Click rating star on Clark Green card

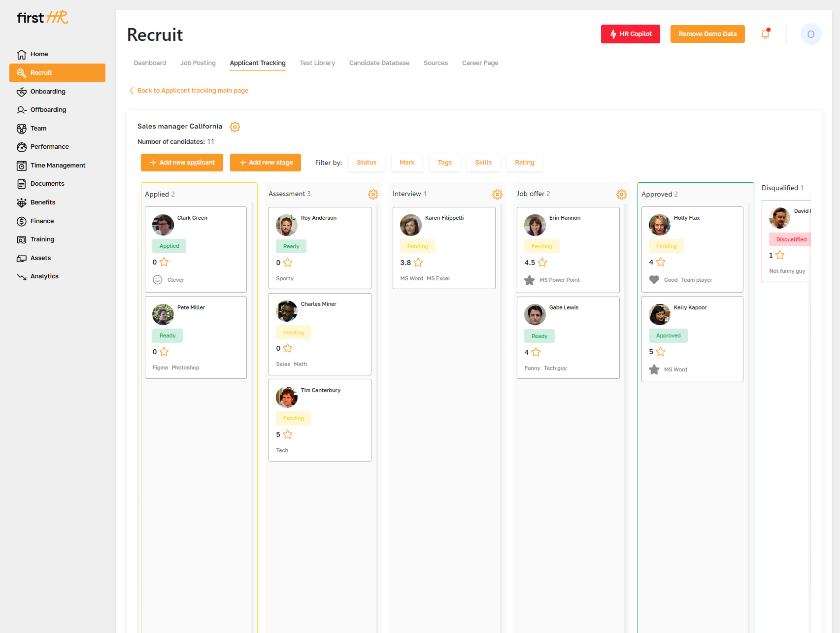coord(164,262)
